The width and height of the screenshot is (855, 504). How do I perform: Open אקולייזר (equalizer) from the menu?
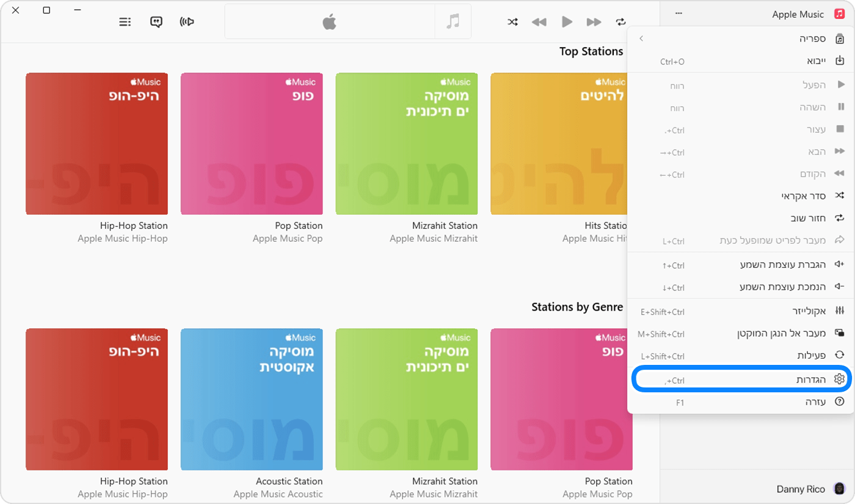pos(741,311)
